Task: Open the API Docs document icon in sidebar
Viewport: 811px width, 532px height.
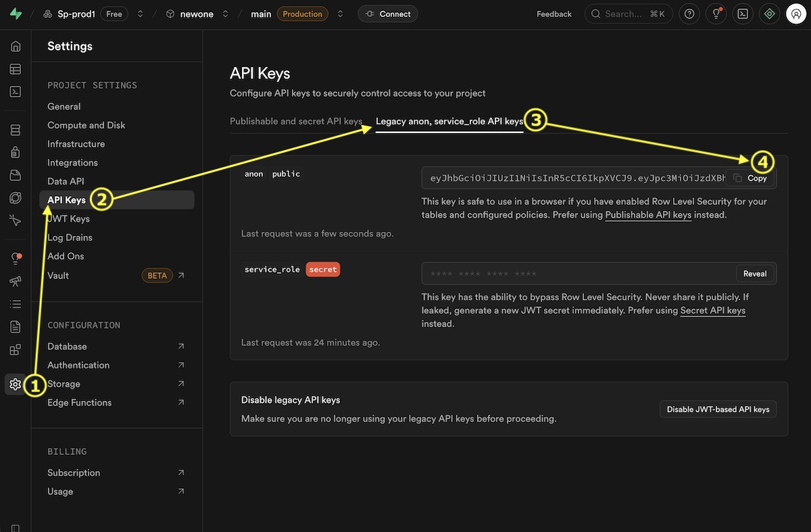Action: pos(16,327)
